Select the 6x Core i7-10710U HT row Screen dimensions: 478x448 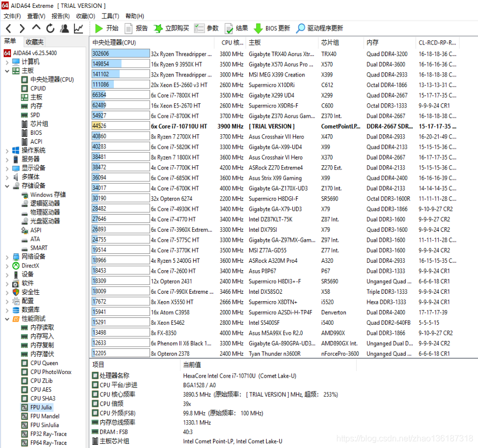(x=274, y=126)
